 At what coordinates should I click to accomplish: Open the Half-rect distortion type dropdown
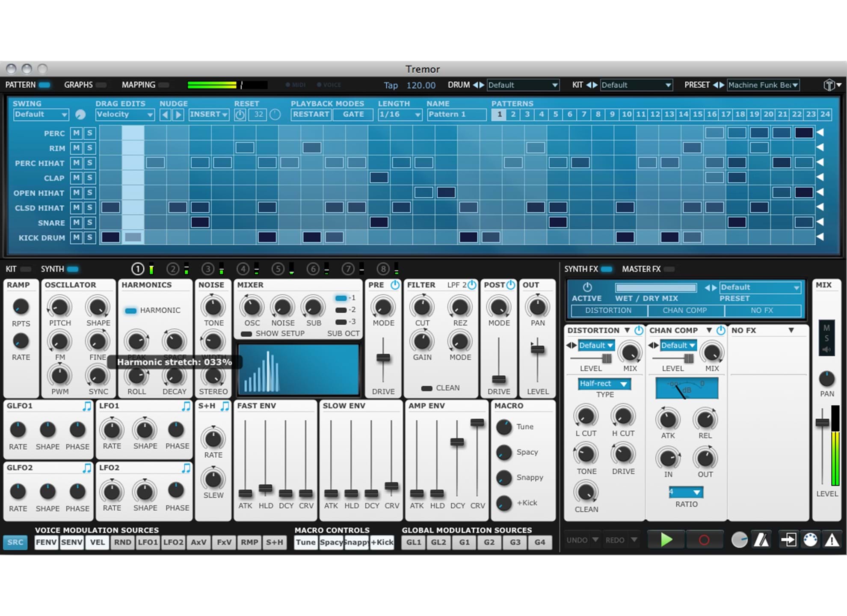pos(604,384)
